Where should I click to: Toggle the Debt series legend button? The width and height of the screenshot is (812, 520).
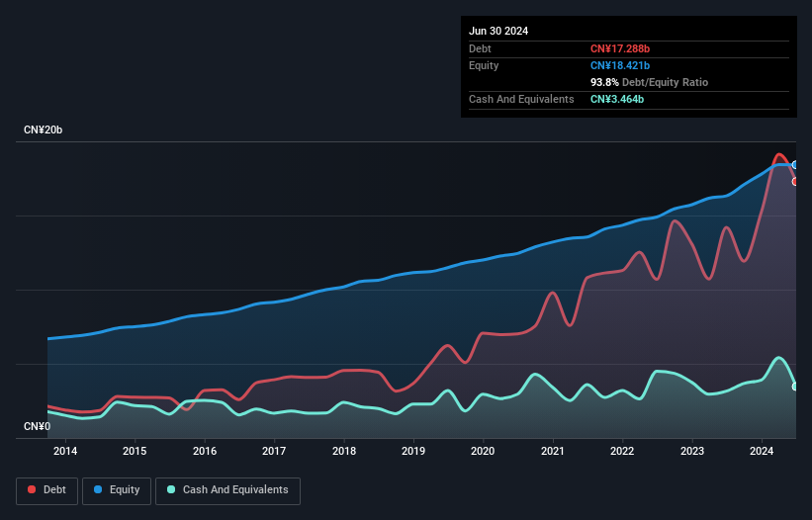click(x=46, y=490)
